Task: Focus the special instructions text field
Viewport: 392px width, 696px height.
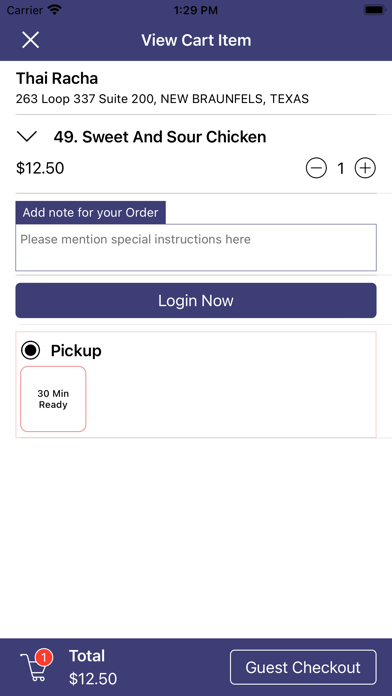Action: point(196,247)
